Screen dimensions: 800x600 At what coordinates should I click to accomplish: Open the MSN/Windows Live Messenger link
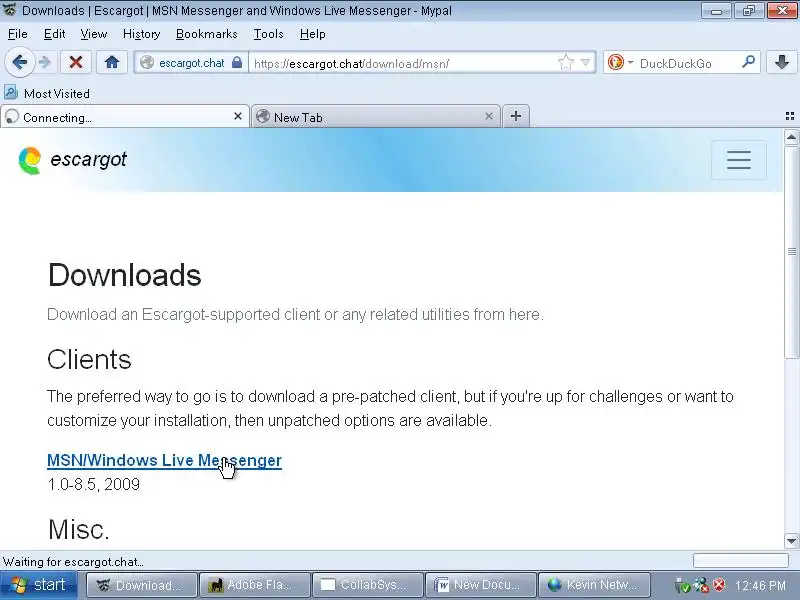[164, 460]
